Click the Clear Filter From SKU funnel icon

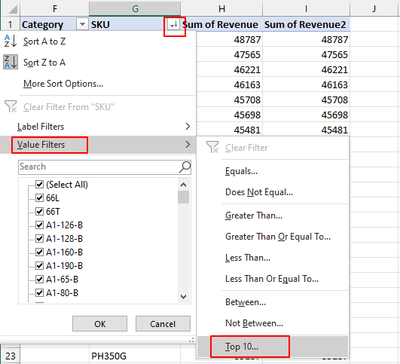pos(10,107)
